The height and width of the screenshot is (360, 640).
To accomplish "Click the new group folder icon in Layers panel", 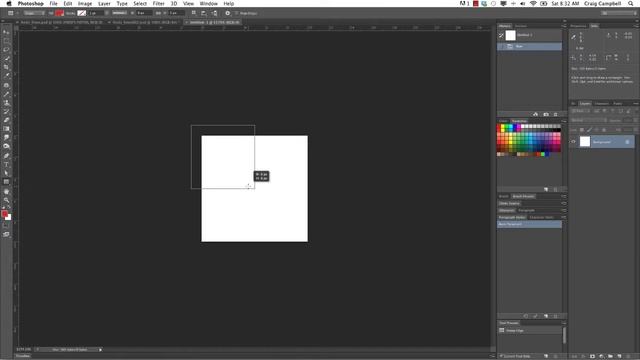I will (x=611, y=356).
